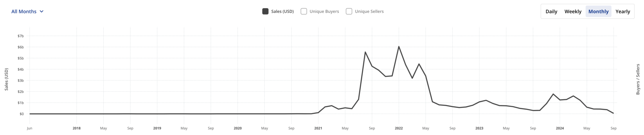Select the Monthly tab
The height and width of the screenshot is (135, 644).
598,11
